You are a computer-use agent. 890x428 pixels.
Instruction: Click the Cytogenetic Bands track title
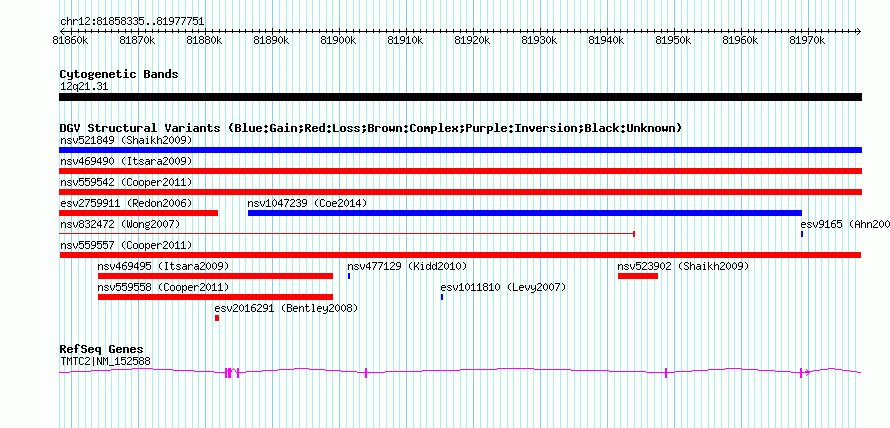119,74
